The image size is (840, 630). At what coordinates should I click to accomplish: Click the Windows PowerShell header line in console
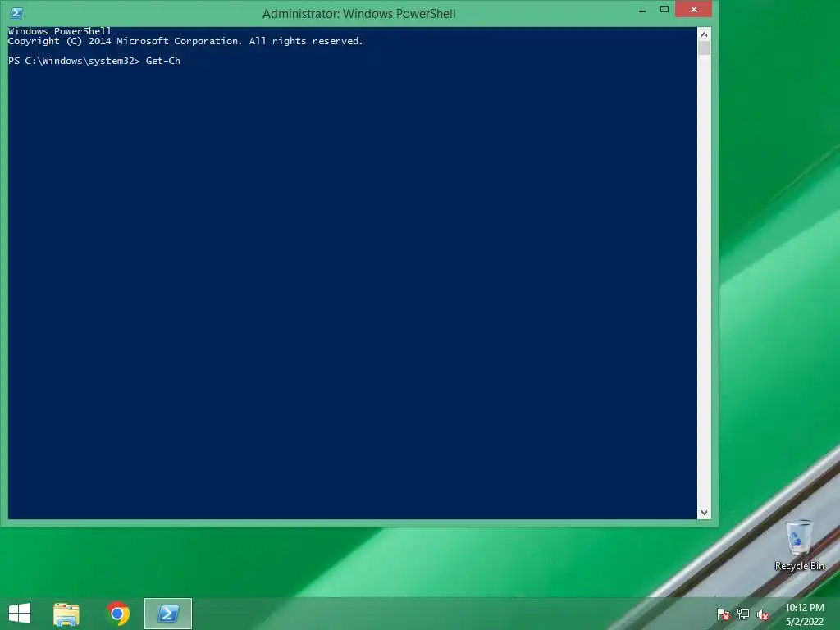[59, 31]
